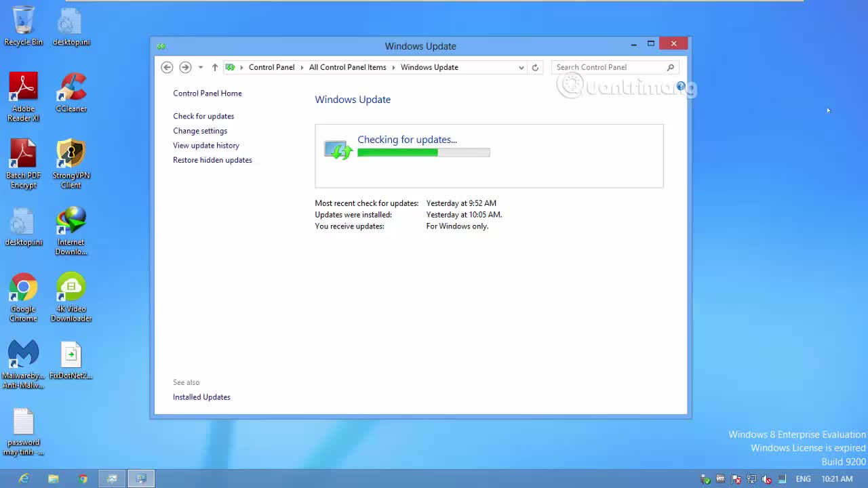
Task: Open Control Panel Home link
Action: pyautogui.click(x=207, y=94)
